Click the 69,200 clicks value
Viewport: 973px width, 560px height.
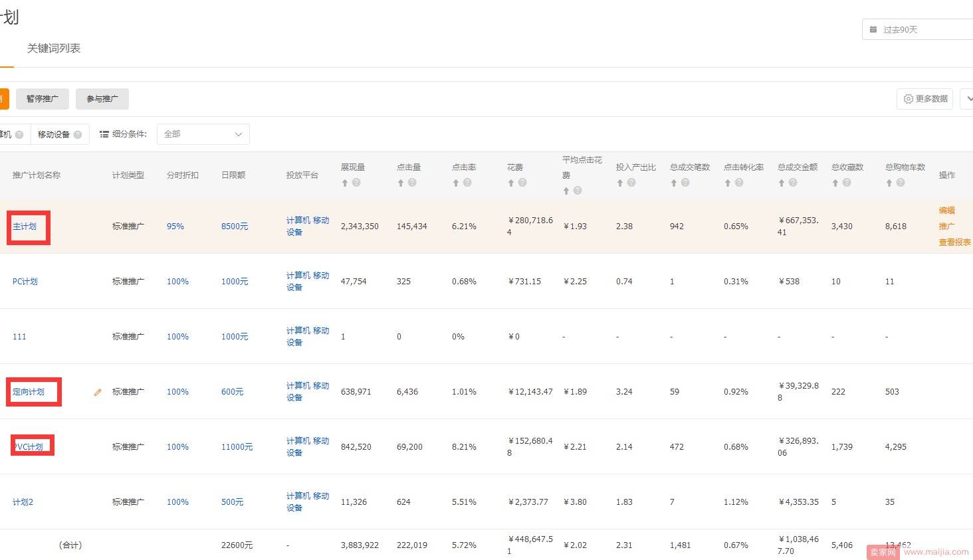tap(409, 447)
